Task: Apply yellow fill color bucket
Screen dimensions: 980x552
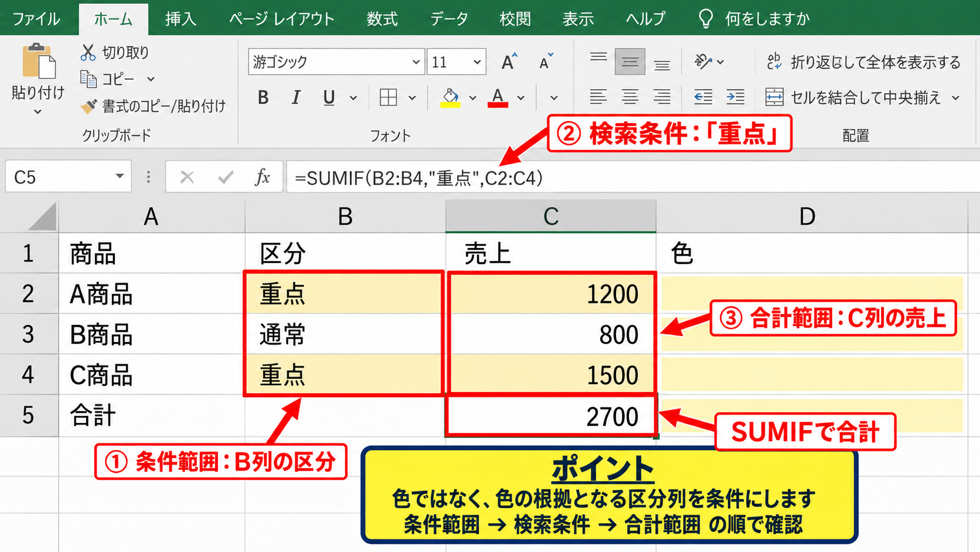Action: click(x=450, y=97)
